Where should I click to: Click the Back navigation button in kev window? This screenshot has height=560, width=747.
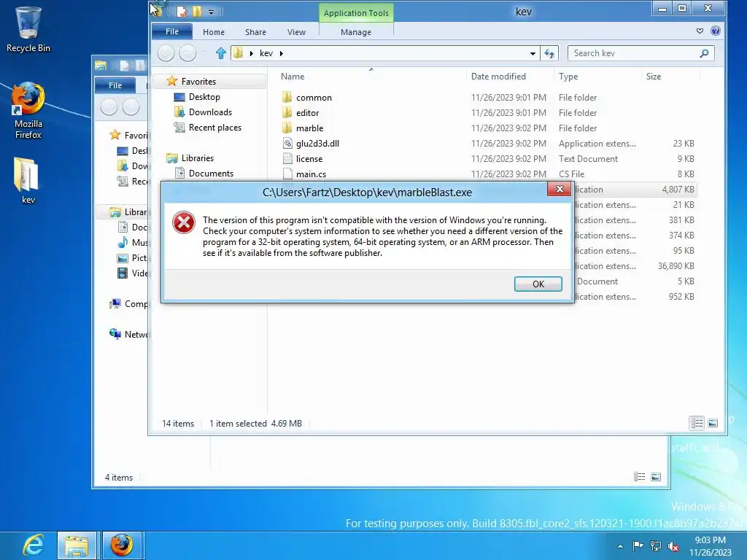click(166, 52)
